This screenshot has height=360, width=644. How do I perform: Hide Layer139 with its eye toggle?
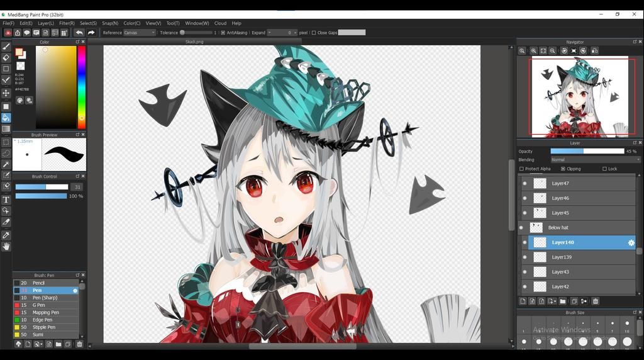tap(525, 257)
